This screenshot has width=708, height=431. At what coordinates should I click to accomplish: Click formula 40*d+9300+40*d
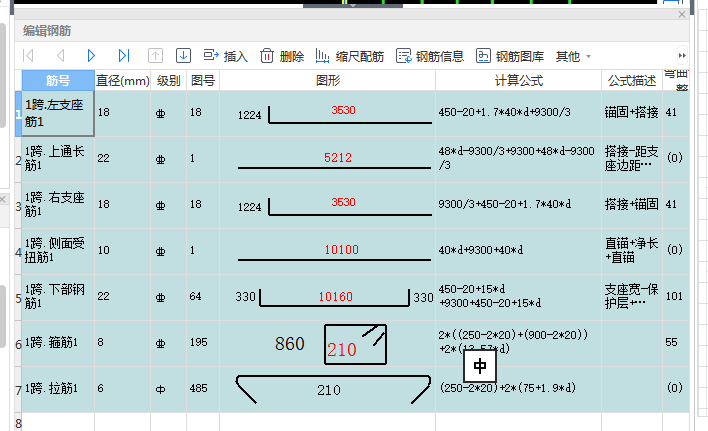480,250
